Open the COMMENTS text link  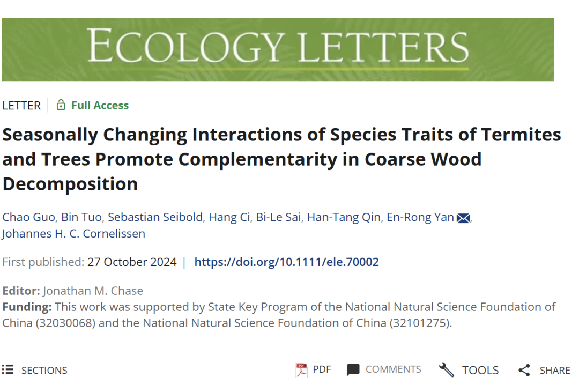393,369
